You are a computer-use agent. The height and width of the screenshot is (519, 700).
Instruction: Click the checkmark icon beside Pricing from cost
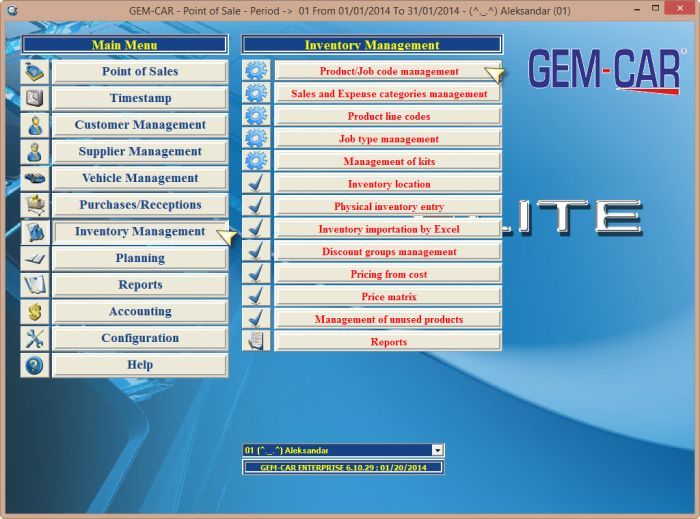pyautogui.click(x=256, y=274)
